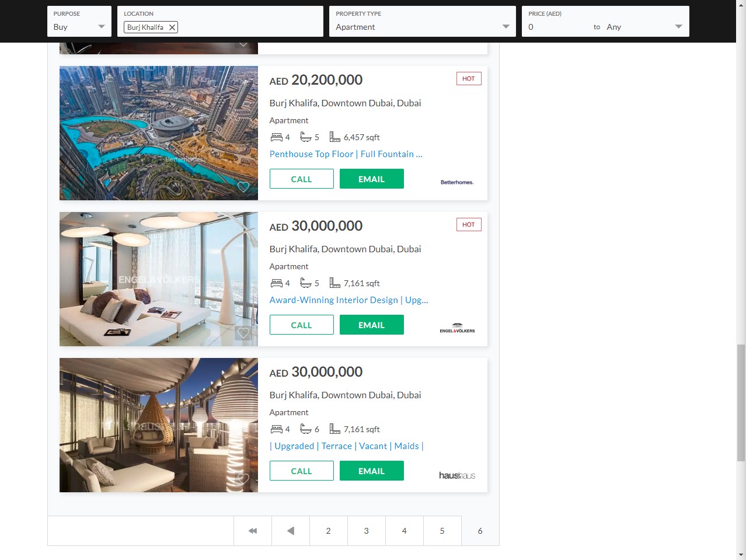Open the price range dropdown arrow
Viewport: 746px width, 560px height.
678,27
